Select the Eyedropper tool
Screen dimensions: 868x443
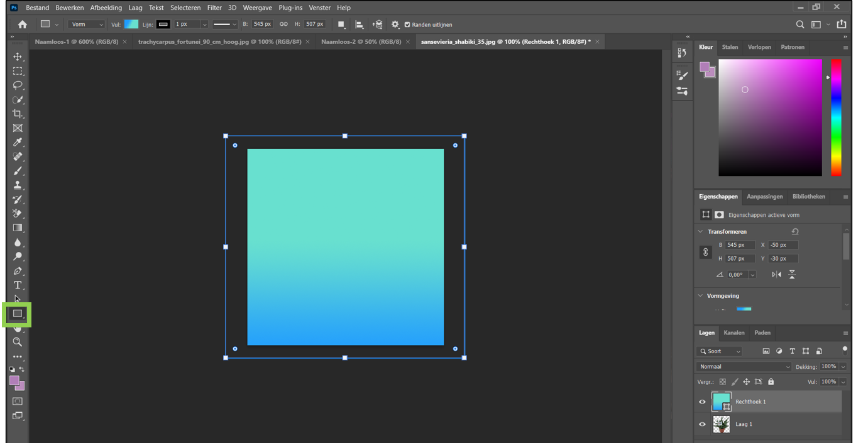click(x=18, y=143)
